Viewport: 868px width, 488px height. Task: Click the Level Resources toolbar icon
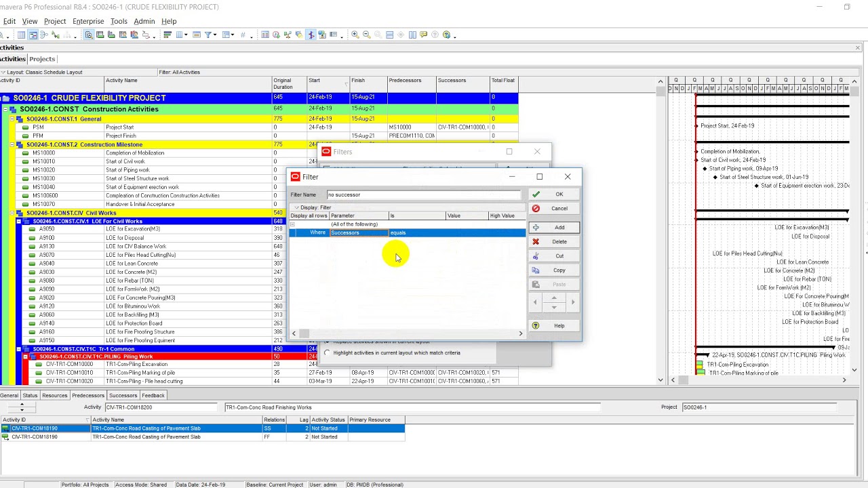pos(287,35)
